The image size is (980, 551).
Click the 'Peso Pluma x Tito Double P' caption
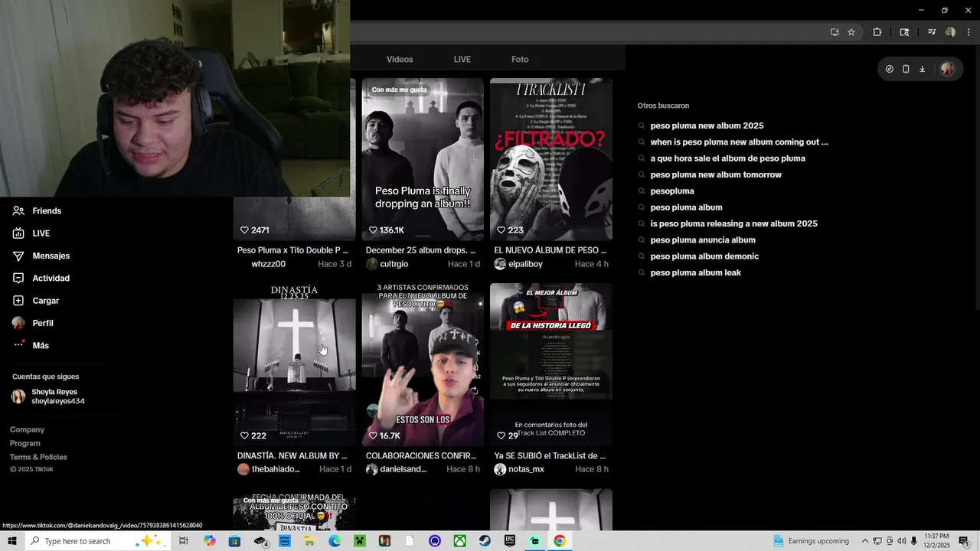[x=292, y=250]
